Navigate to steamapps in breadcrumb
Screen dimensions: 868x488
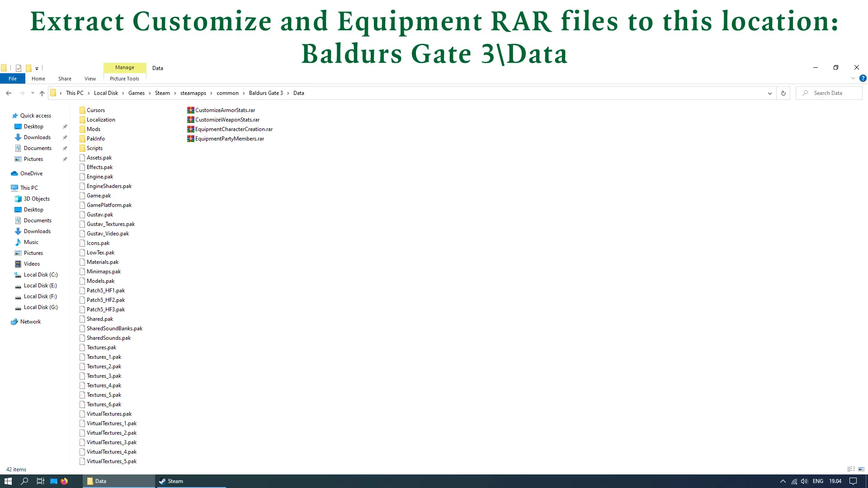pos(193,93)
